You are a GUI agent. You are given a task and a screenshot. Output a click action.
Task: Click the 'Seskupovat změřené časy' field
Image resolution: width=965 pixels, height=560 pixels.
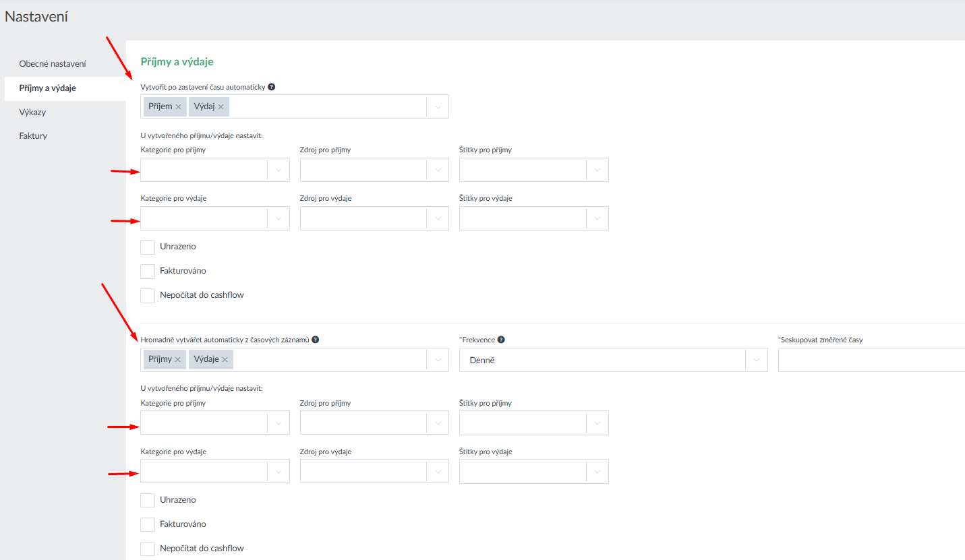point(871,360)
